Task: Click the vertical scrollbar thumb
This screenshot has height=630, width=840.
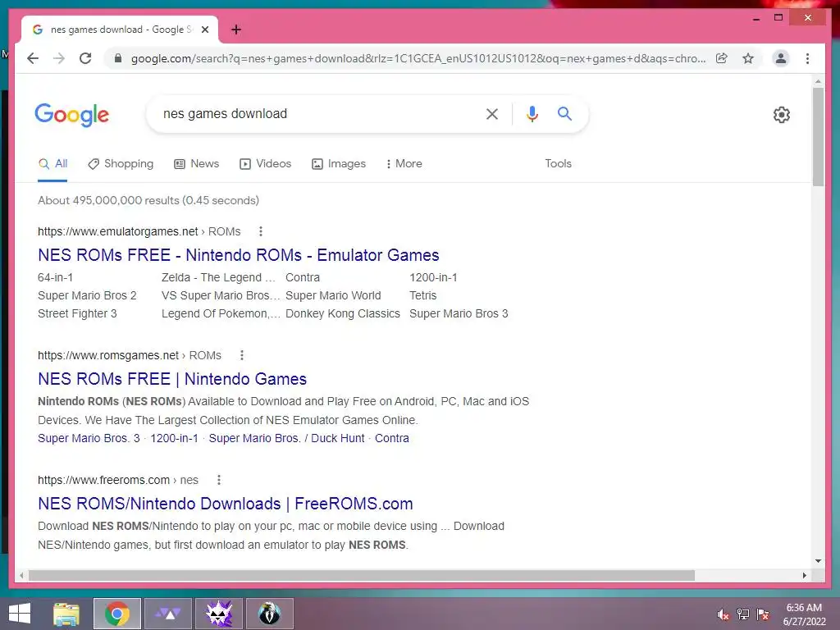Action: point(818,137)
